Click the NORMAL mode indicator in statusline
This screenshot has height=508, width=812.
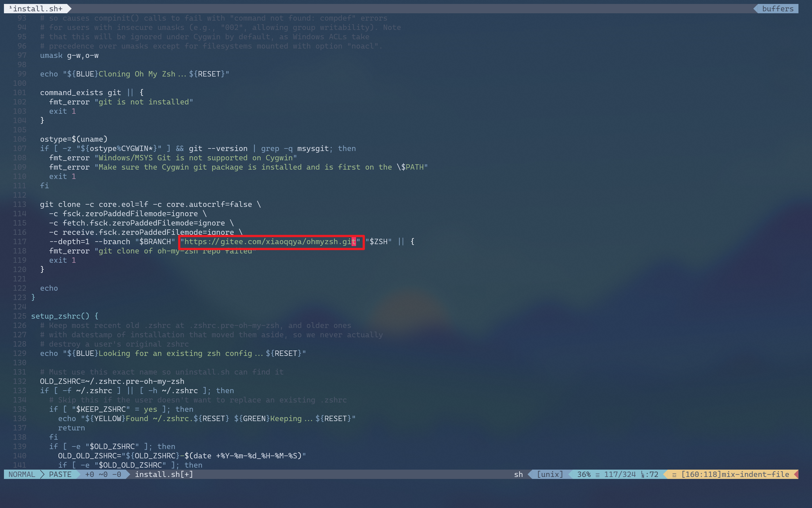22,474
